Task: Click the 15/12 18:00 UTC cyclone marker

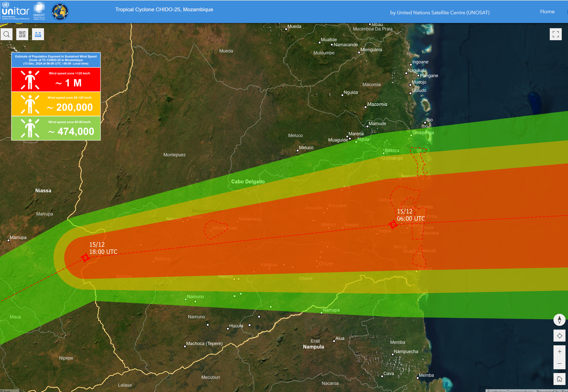Action: click(85, 257)
